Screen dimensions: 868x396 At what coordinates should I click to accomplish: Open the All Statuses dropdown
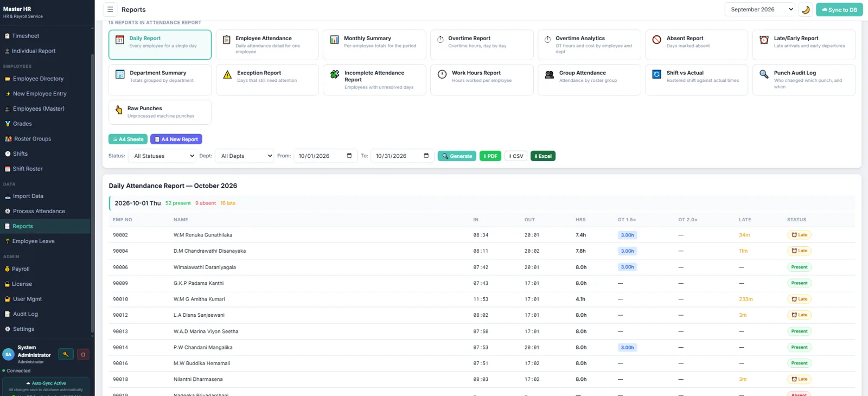click(162, 156)
